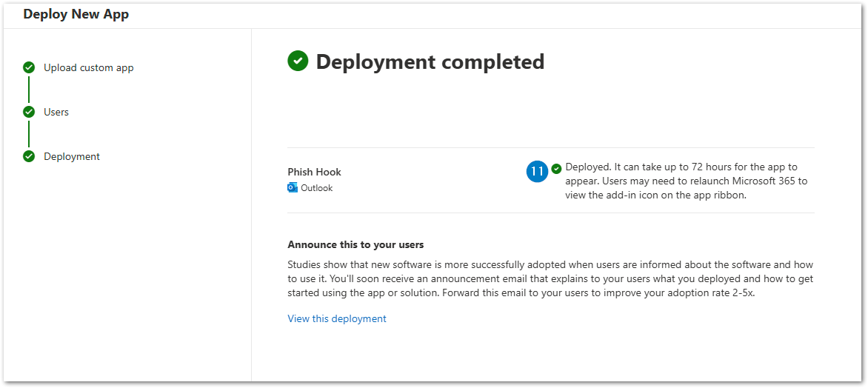Image resolution: width=868 pixels, height=388 pixels.
Task: Click the adoption studies paragraph text
Action: pos(550,279)
